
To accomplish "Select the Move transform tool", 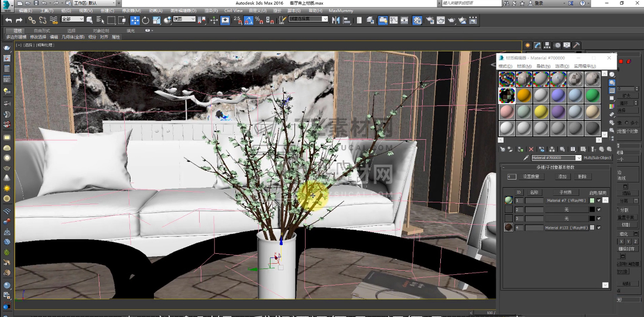I will pos(135,20).
